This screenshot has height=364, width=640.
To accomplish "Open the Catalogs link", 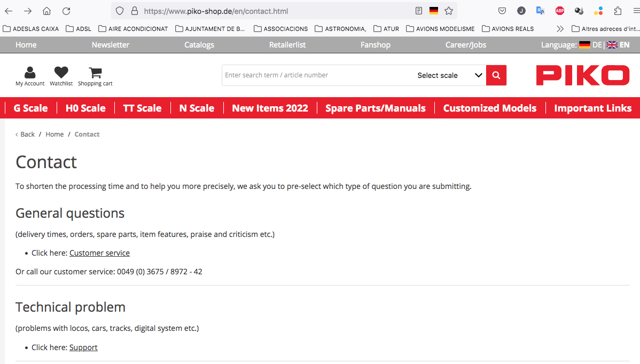I will 199,45.
